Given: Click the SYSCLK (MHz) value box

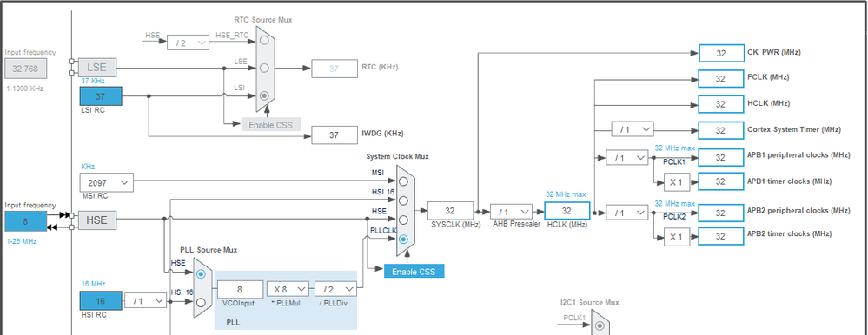Looking at the screenshot, I should tap(451, 211).
